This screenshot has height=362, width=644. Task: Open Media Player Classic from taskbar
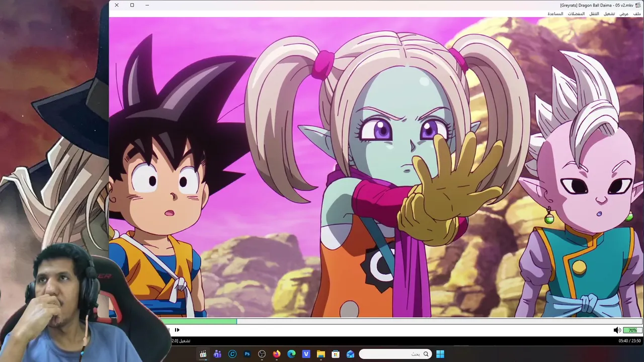(x=203, y=354)
